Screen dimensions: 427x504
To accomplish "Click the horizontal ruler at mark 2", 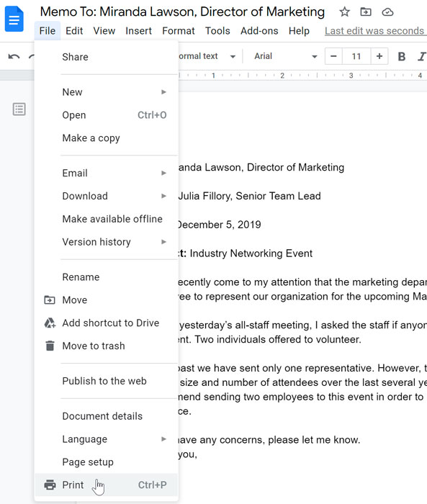I will pyautogui.click(x=282, y=76).
